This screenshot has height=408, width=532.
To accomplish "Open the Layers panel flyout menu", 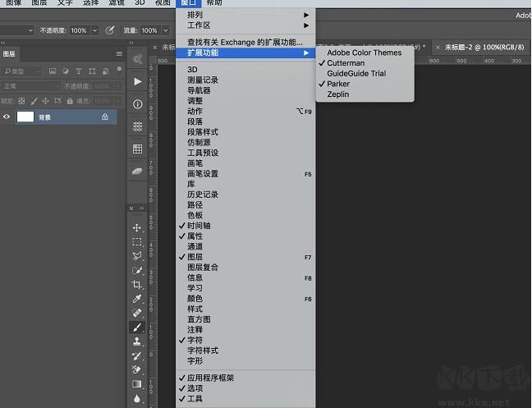I will tap(119, 53).
